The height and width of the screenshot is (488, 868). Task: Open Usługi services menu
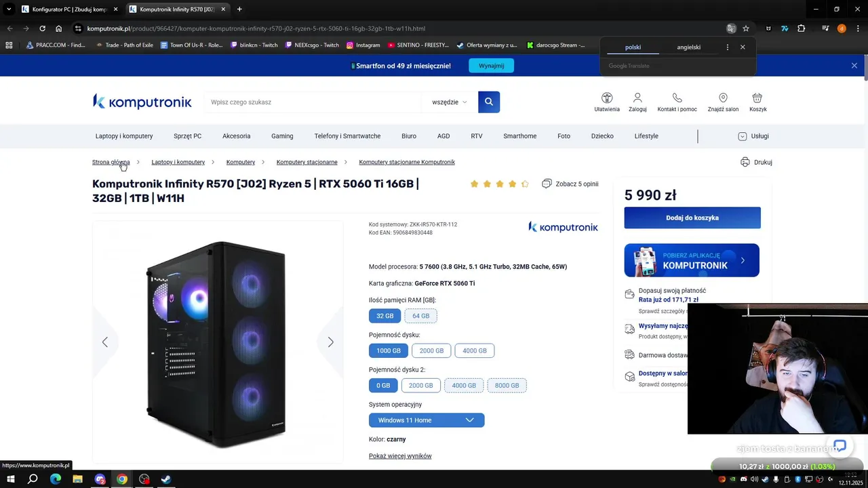tap(753, 136)
